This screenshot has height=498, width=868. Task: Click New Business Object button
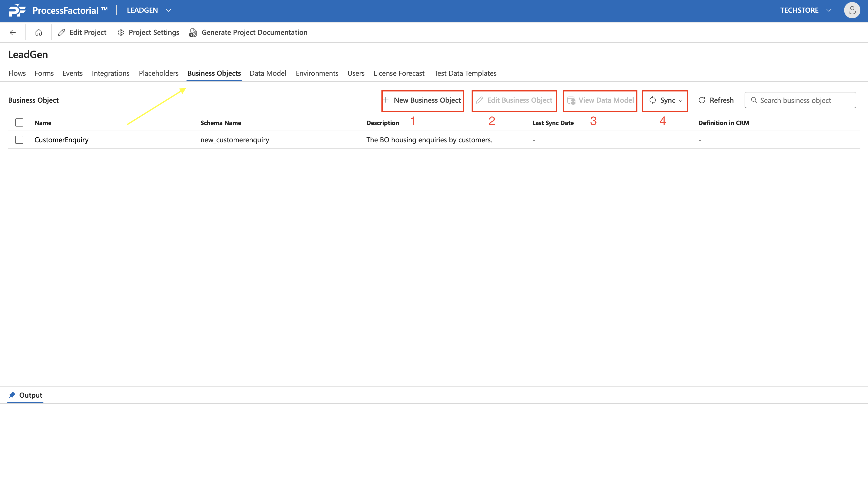click(423, 100)
